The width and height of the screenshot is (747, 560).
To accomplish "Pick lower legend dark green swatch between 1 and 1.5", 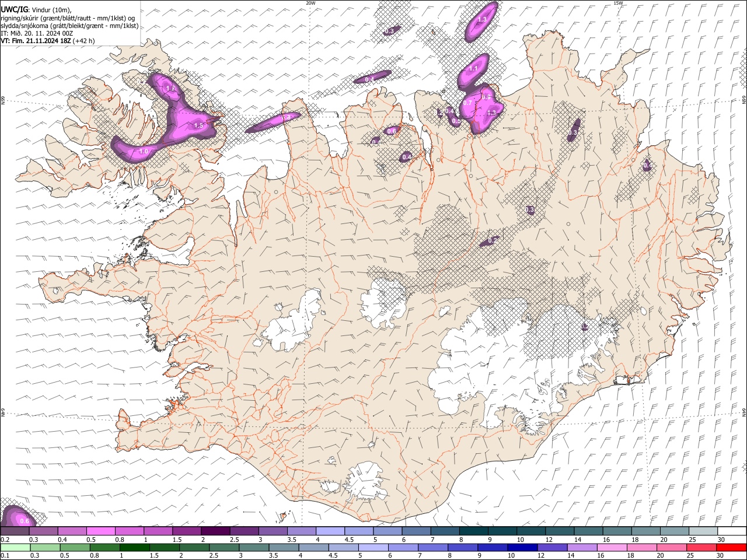I will [134, 547].
